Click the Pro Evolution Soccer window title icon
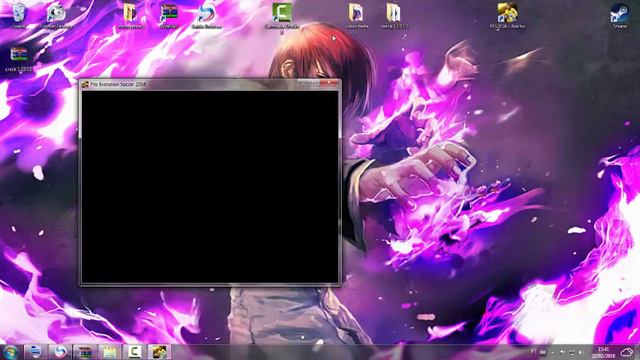640x360 pixels. (x=85, y=84)
